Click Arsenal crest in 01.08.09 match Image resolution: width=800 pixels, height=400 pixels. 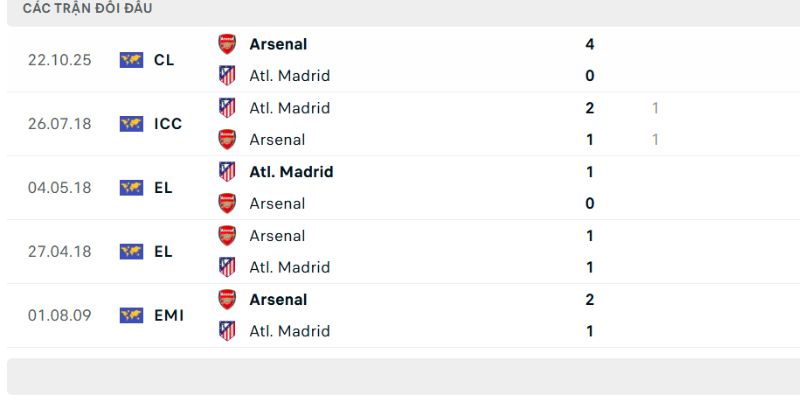(227, 299)
